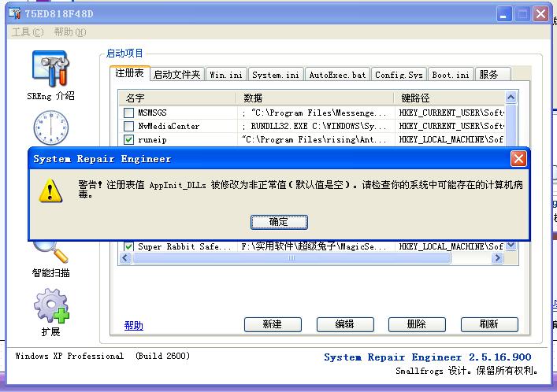Click the horizontal scrollbar thumb
This screenshot has height=392, width=557.
[x=291, y=257]
